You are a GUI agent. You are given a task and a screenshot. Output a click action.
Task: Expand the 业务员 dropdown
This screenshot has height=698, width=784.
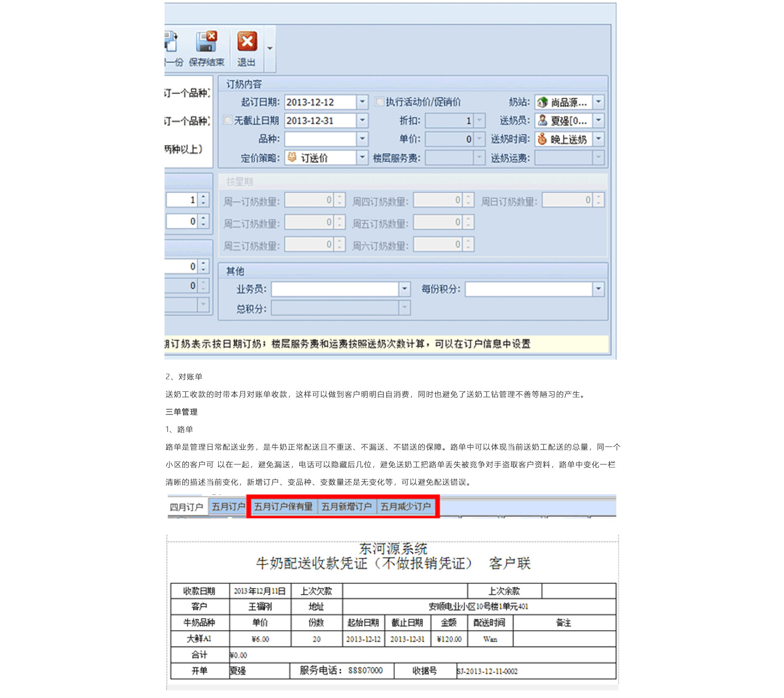(404, 289)
